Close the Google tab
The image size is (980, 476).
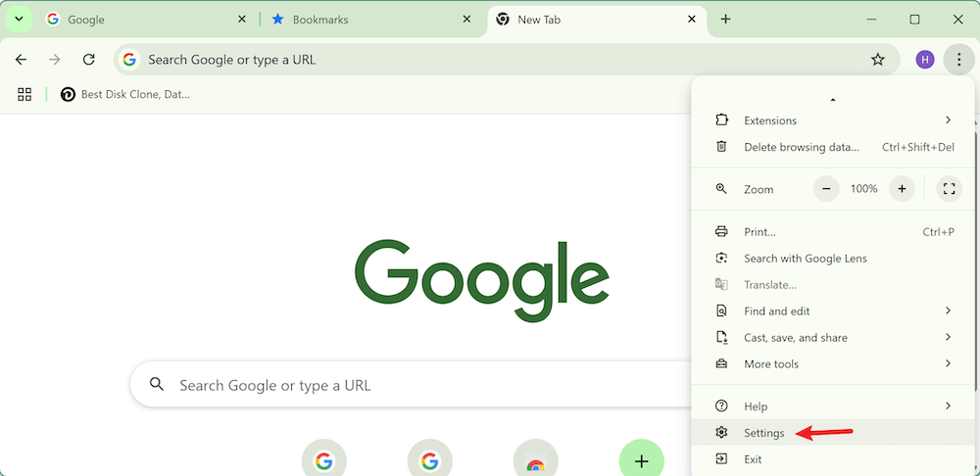[x=242, y=20]
